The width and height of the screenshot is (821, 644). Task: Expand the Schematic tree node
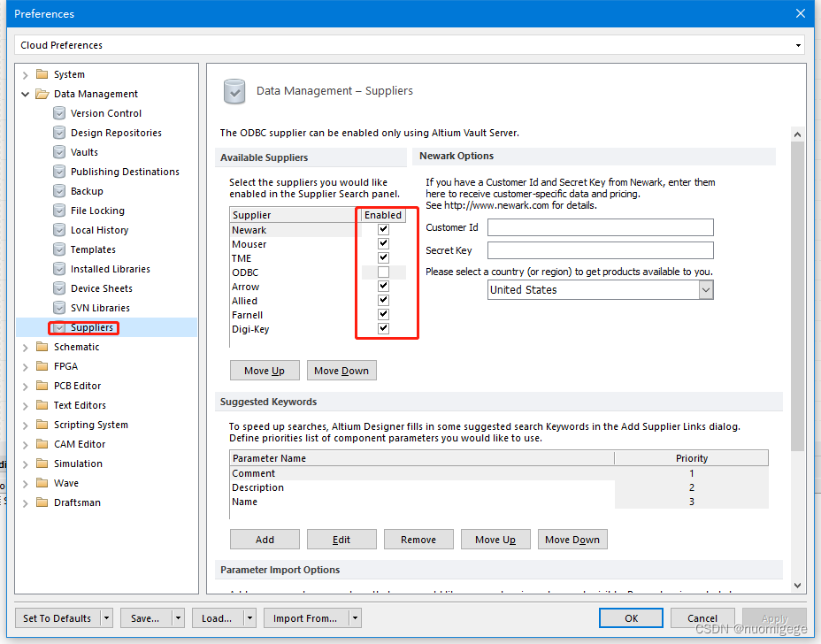point(25,347)
